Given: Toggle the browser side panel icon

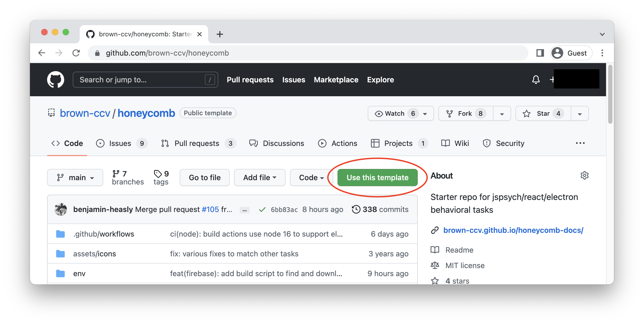Looking at the screenshot, I should 540,53.
